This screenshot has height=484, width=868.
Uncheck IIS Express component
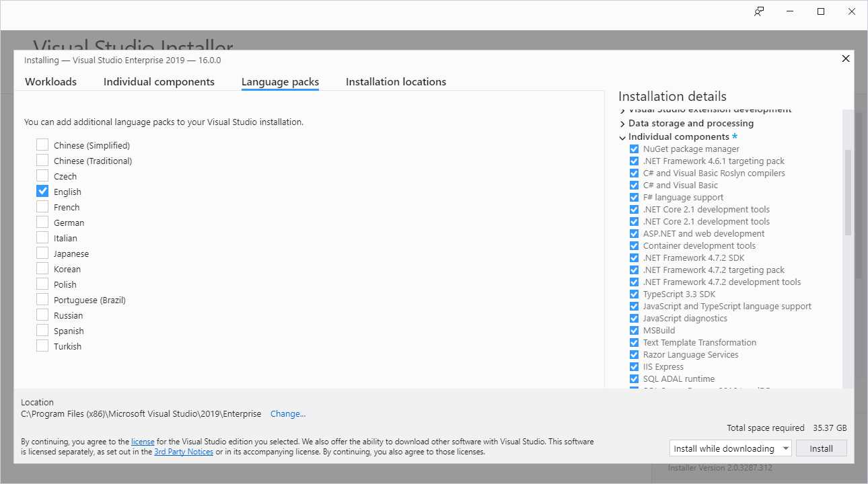coord(634,367)
